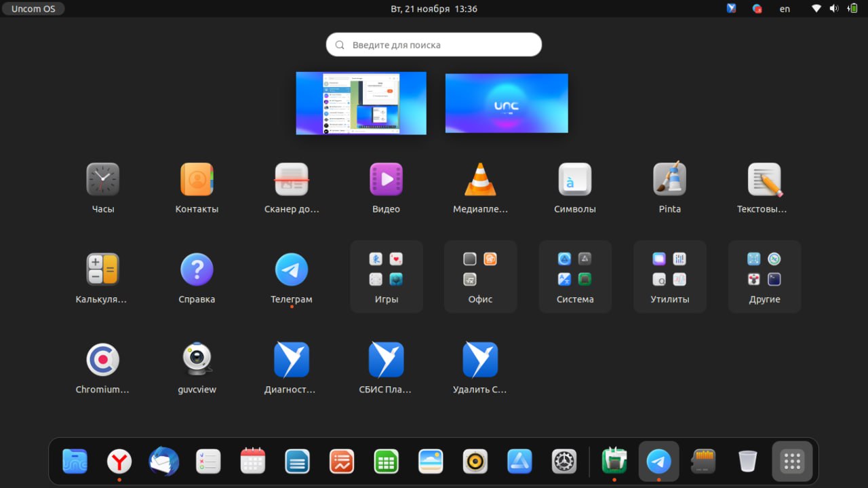Screen dimensions: 868x488
Task: Open the Калькулятор app
Action: click(102, 270)
